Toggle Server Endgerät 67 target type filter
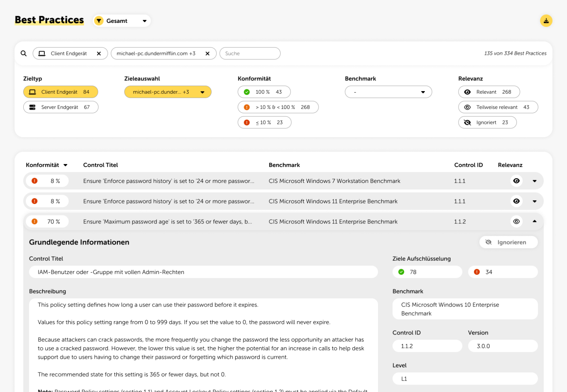The image size is (567, 392). [61, 107]
